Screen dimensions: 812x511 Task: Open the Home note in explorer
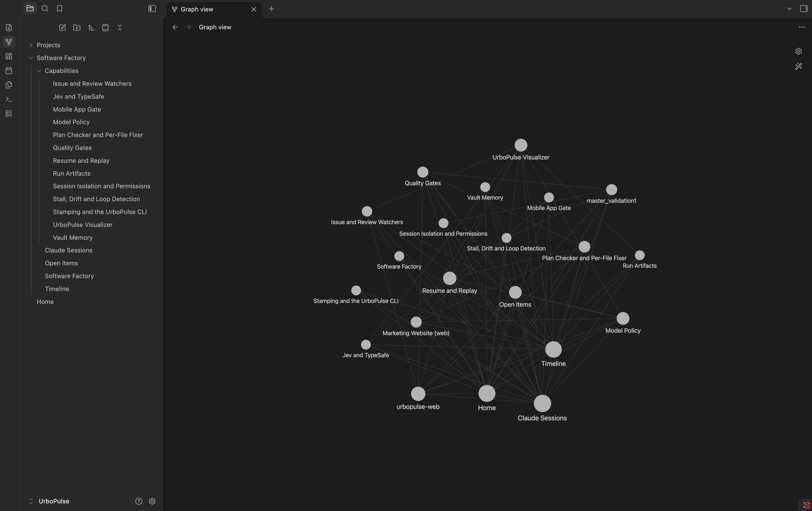pos(45,302)
